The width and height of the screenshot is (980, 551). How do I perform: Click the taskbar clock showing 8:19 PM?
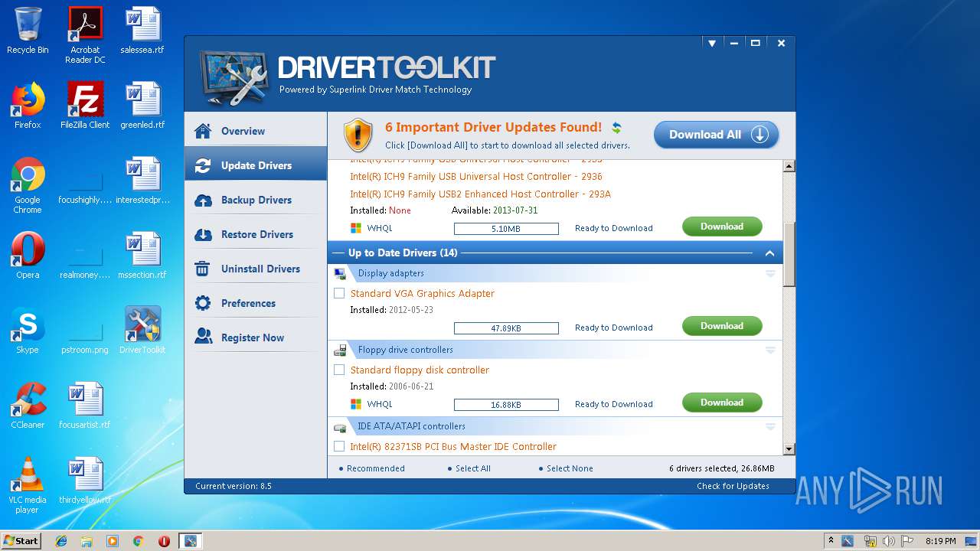click(x=940, y=541)
